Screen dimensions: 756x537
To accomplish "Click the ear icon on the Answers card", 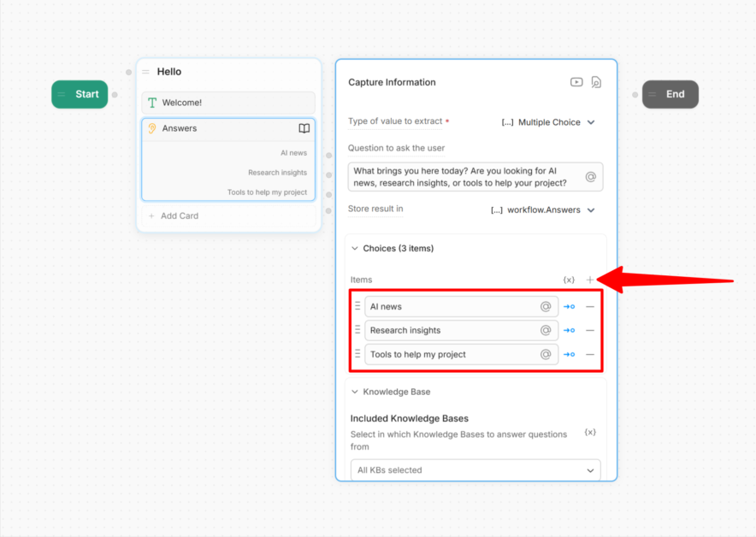I will [152, 128].
